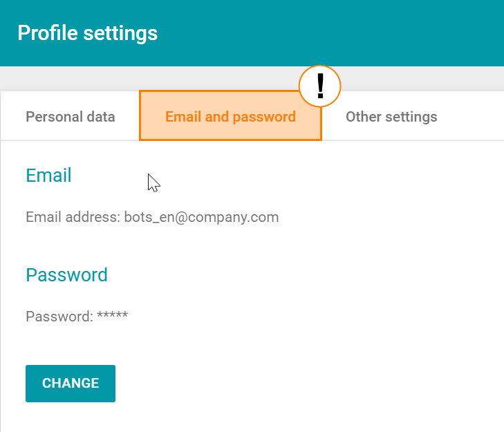Click the Profile settings page title
Image resolution: width=504 pixels, height=432 pixels.
click(x=87, y=32)
